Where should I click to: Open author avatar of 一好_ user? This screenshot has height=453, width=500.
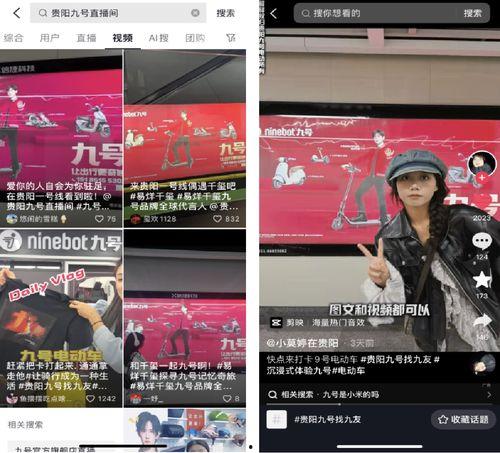(135, 398)
